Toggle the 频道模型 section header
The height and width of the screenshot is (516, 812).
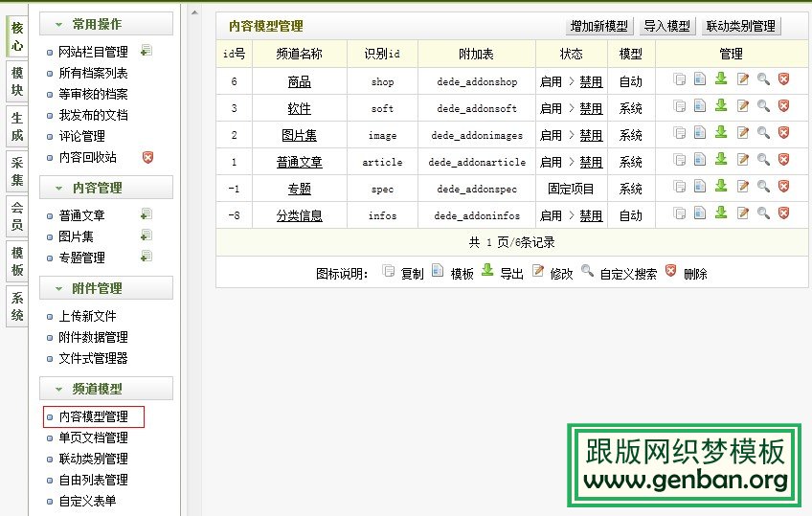(x=105, y=389)
